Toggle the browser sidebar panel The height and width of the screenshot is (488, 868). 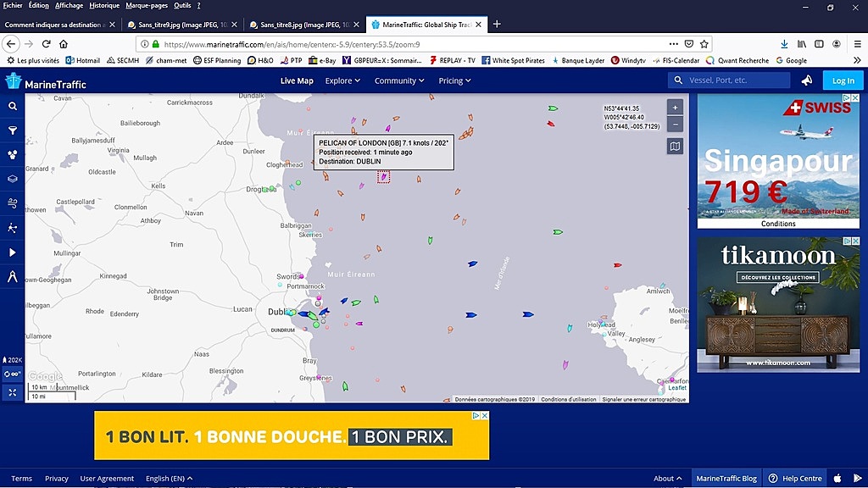(819, 44)
